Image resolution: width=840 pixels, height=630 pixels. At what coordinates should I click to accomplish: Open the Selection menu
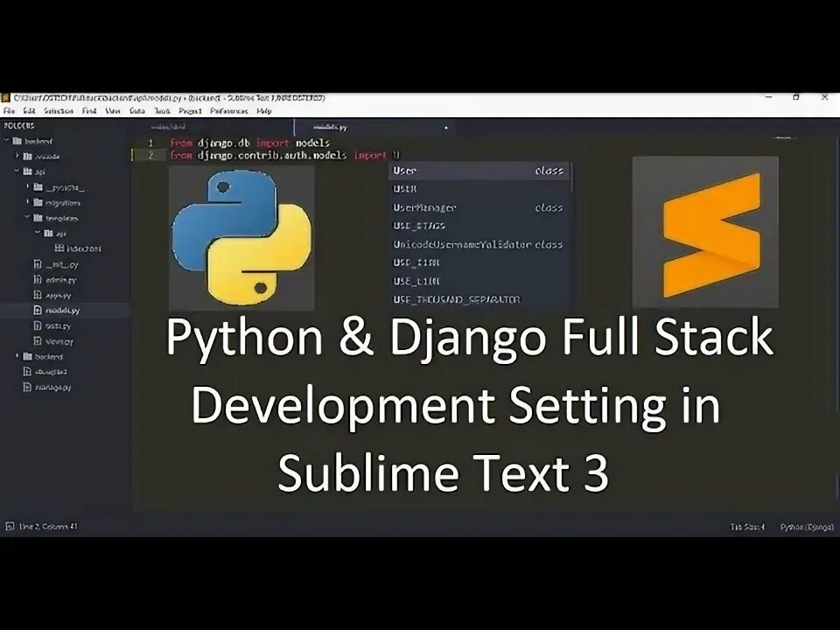[x=59, y=111]
